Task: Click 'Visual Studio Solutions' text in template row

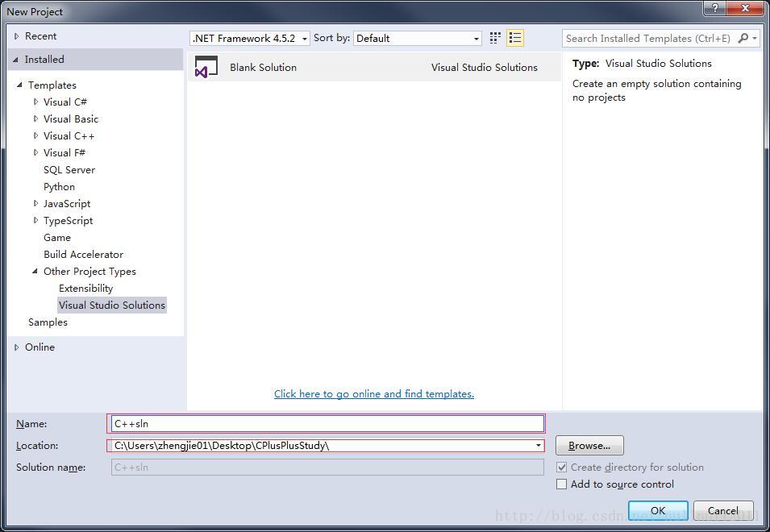Action: [485, 67]
